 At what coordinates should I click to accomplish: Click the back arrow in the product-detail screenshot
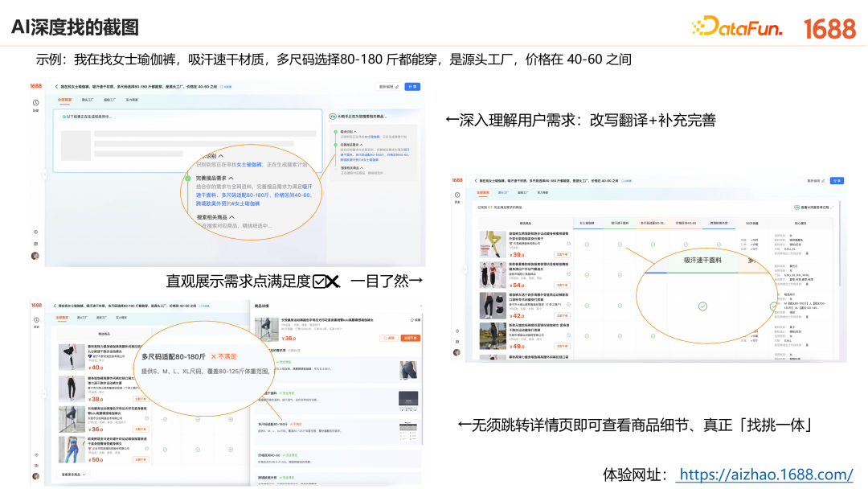click(55, 306)
